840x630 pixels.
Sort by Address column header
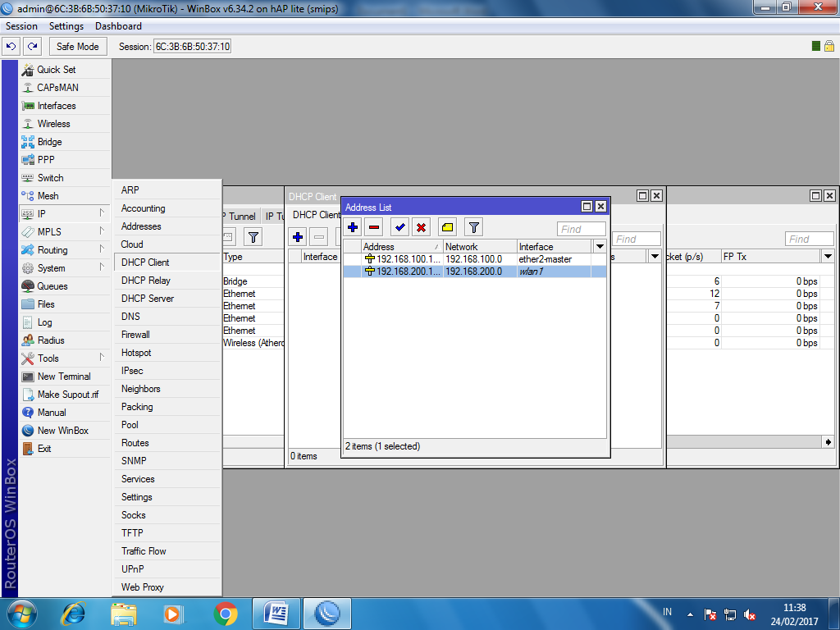tap(402, 246)
